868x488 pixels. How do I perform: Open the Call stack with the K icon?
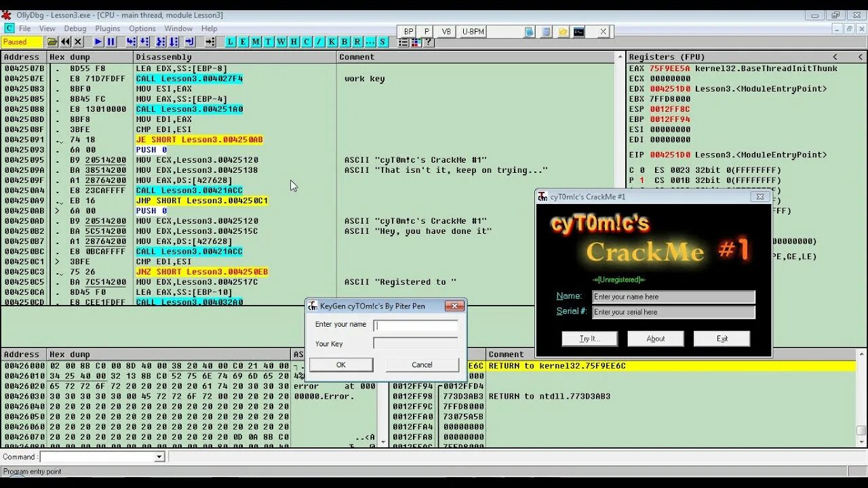click(332, 42)
